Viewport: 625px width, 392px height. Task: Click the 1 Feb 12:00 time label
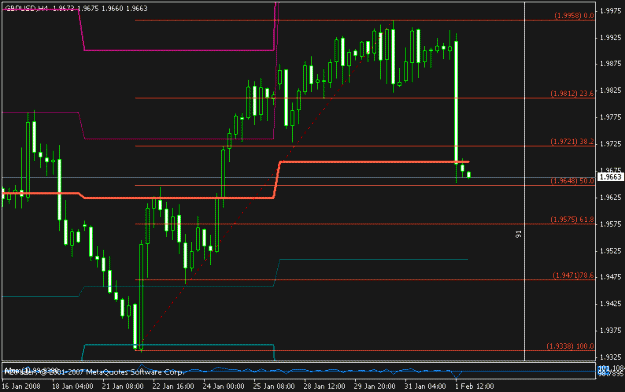click(x=474, y=386)
